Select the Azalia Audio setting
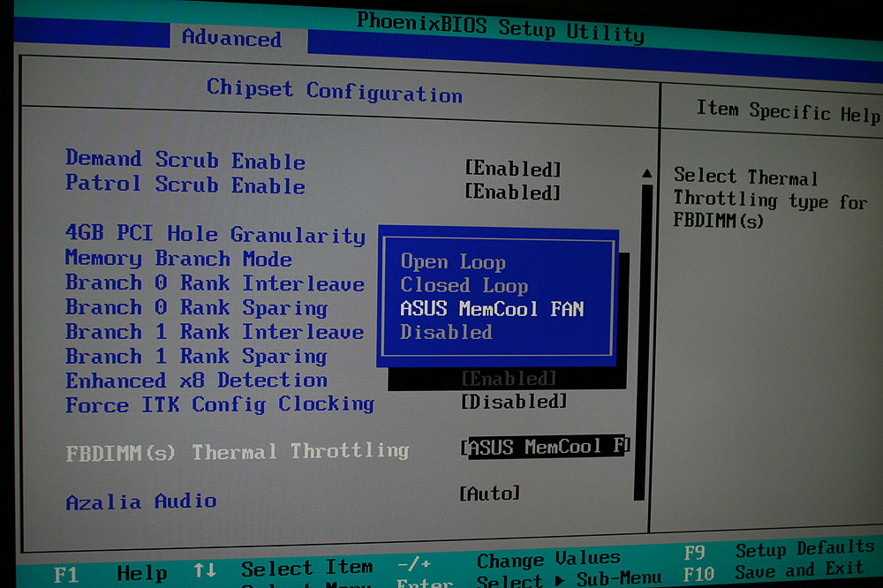 pyautogui.click(x=141, y=501)
